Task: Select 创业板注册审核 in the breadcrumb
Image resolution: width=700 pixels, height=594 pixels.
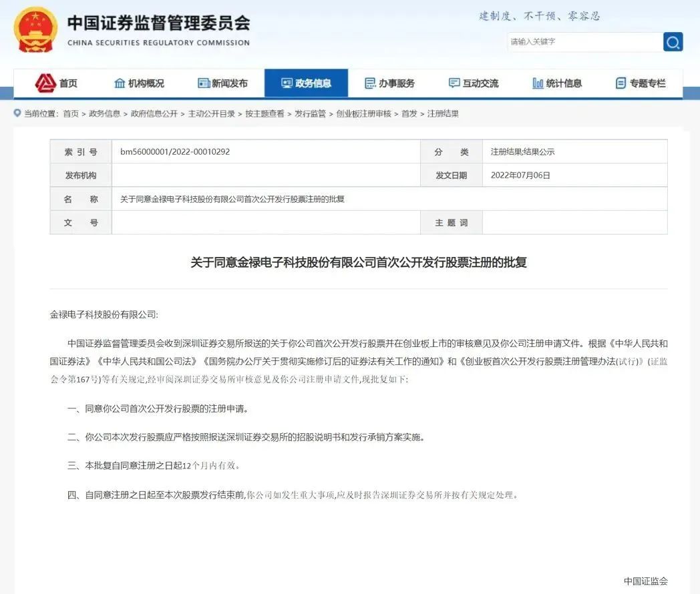Action: (363, 114)
